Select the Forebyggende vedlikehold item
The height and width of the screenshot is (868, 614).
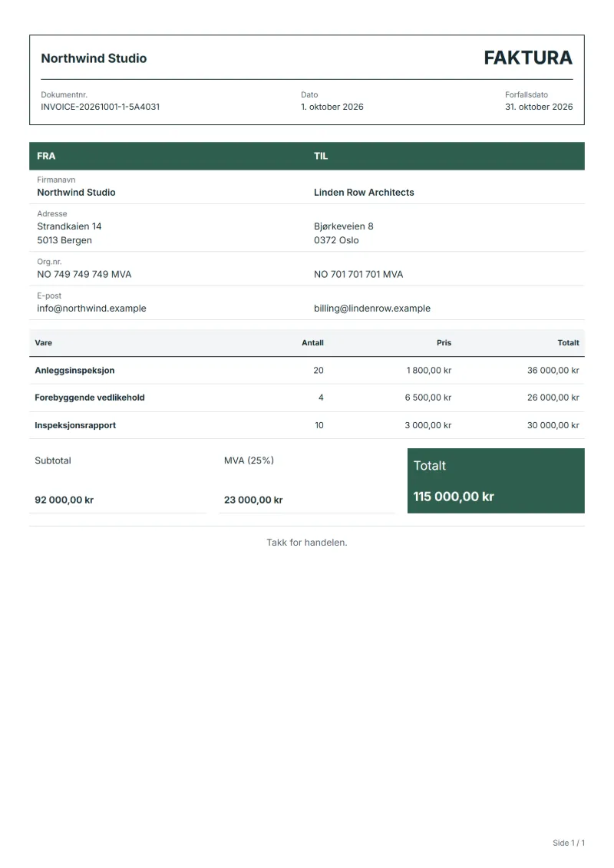90,398
